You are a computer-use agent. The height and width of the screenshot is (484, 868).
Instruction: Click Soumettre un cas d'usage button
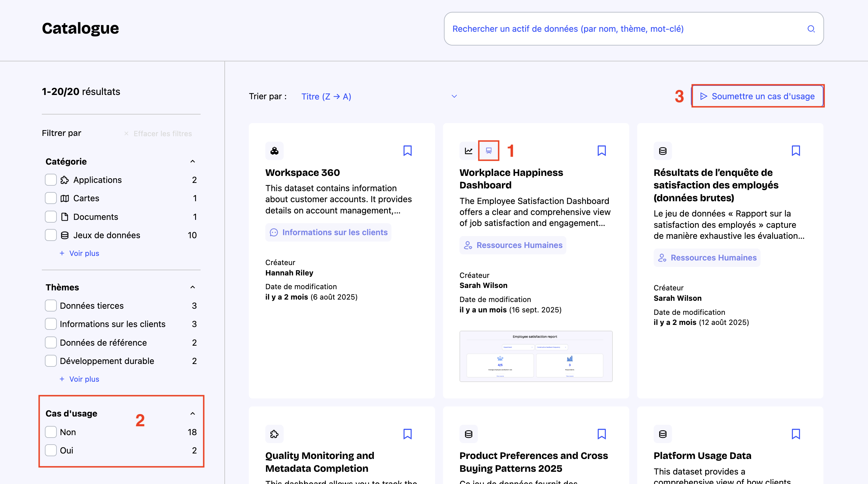coord(757,96)
